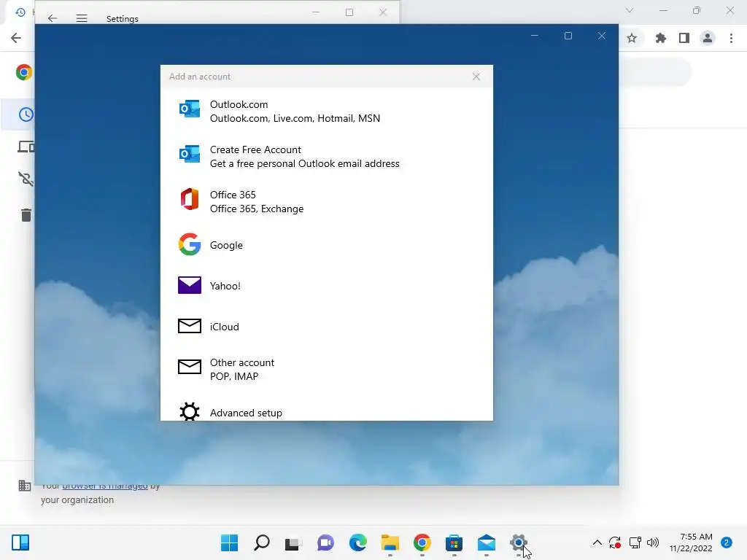Open Widgets panel on taskbar
The image size is (747, 560).
20,542
